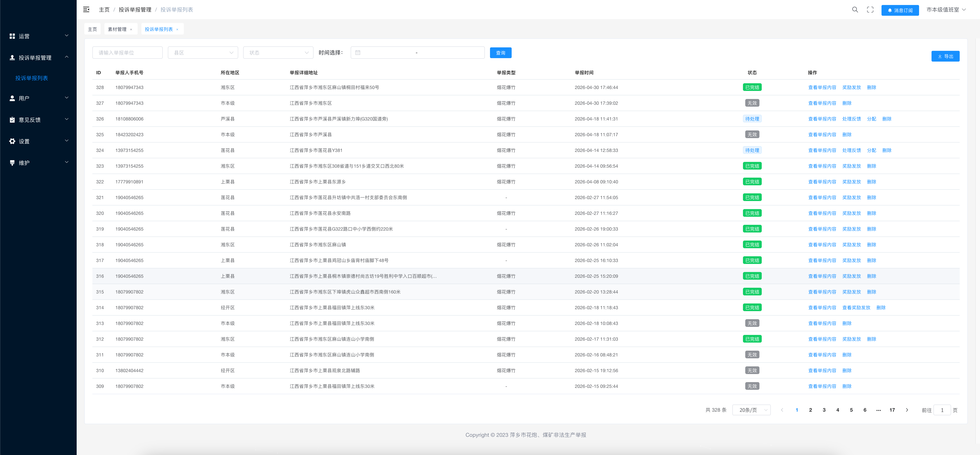The image size is (980, 455).
Task: Click the 运营 grid icon in sidebar
Action: pos(12,36)
